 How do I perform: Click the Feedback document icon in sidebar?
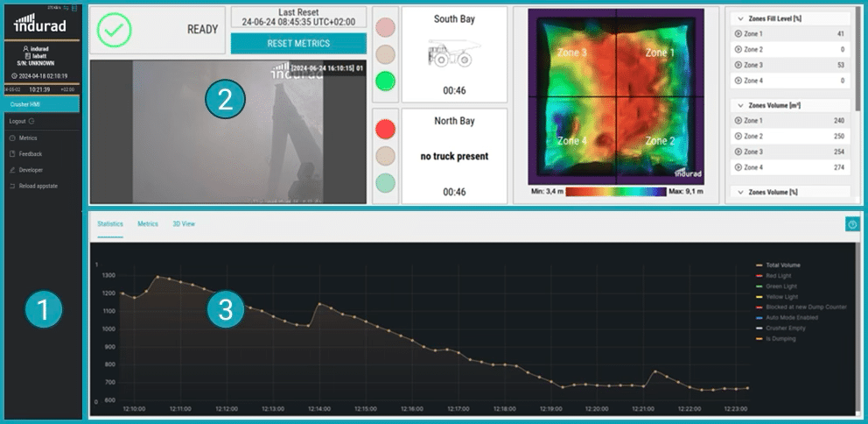12,154
